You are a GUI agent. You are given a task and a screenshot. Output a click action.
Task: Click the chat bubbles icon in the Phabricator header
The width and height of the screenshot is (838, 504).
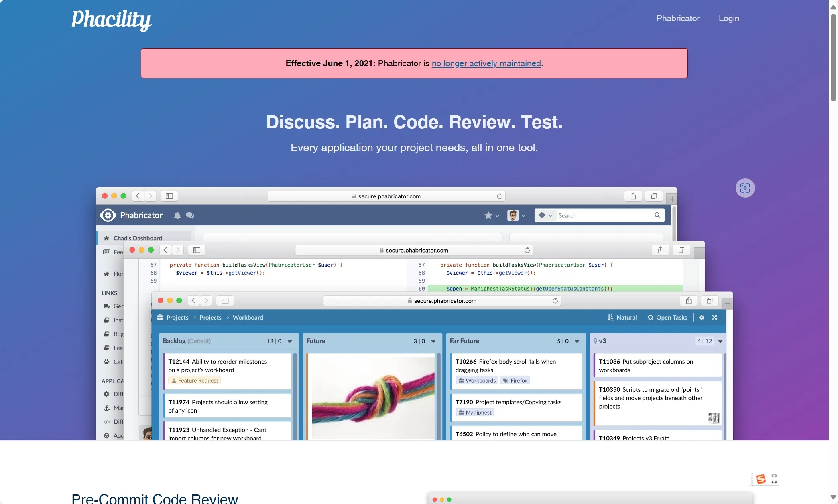click(x=190, y=215)
